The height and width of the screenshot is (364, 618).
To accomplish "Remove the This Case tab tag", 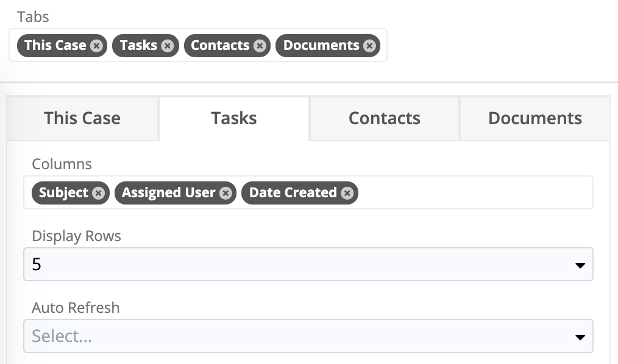I will tap(96, 46).
